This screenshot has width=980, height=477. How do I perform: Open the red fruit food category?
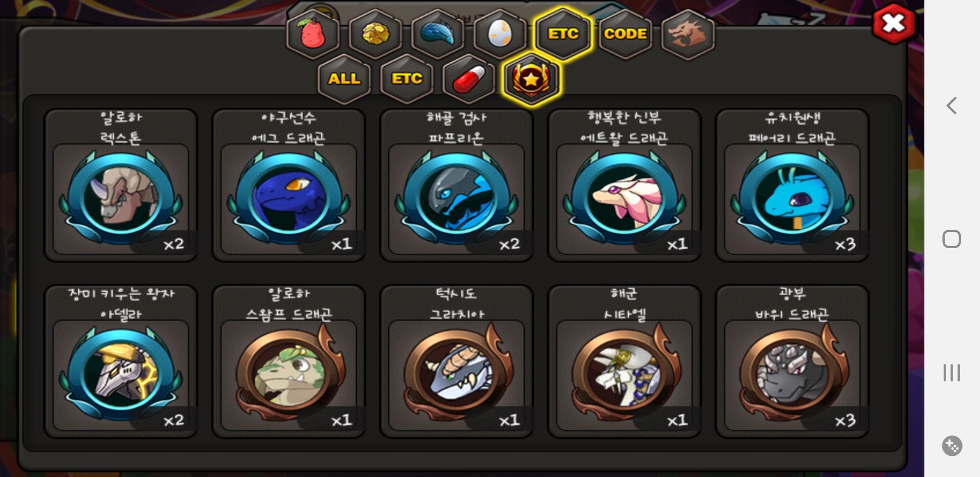(x=313, y=34)
